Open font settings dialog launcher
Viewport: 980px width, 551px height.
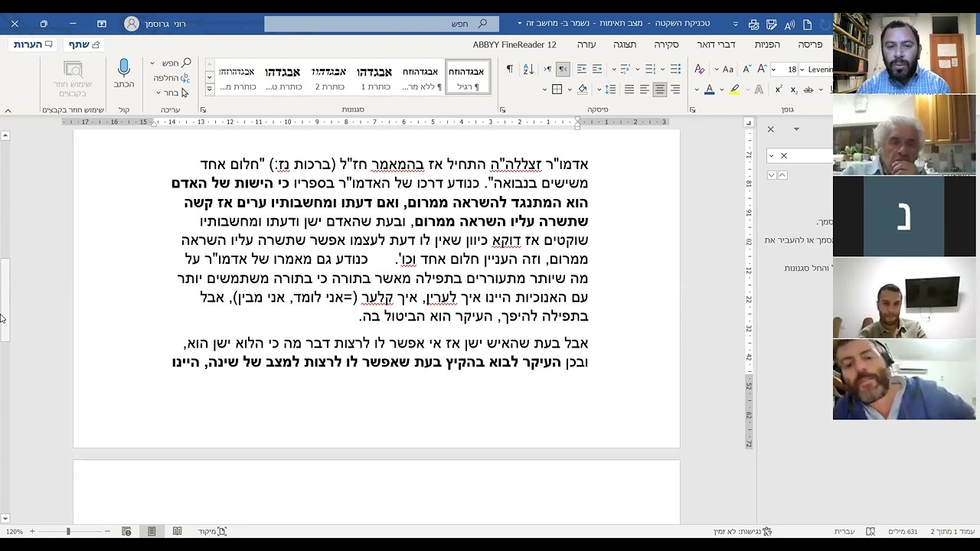(692, 109)
